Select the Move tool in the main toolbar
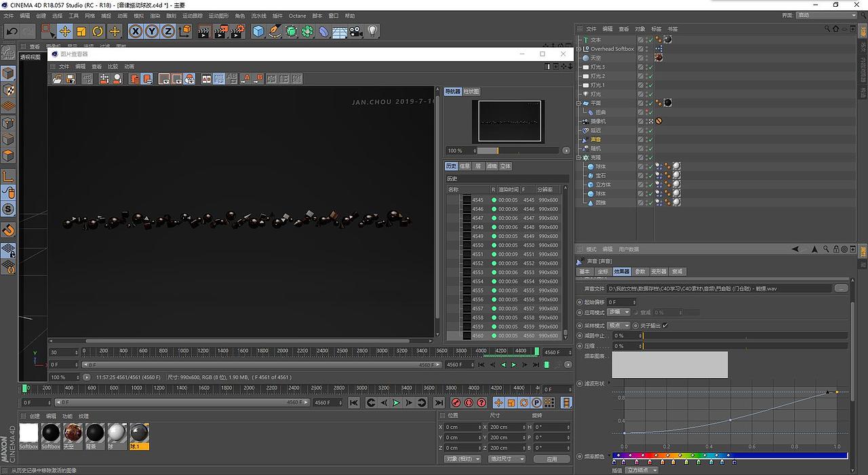Viewport: 868px width, 475px height. (64, 31)
